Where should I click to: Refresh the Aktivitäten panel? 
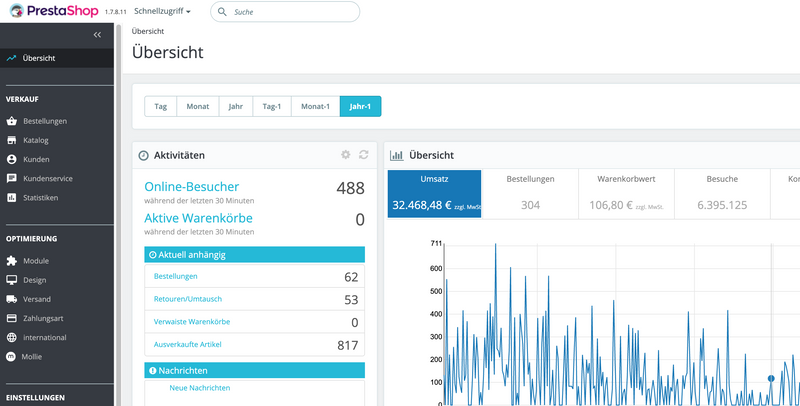click(364, 155)
